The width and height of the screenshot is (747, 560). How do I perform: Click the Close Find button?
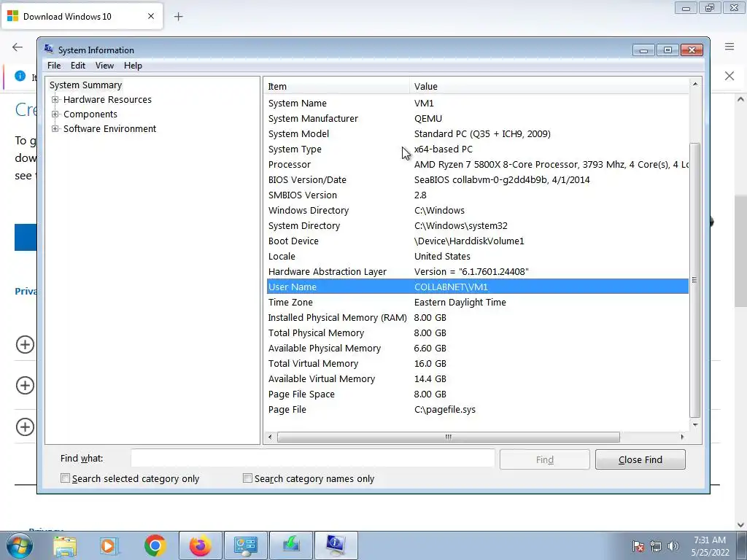(x=640, y=459)
